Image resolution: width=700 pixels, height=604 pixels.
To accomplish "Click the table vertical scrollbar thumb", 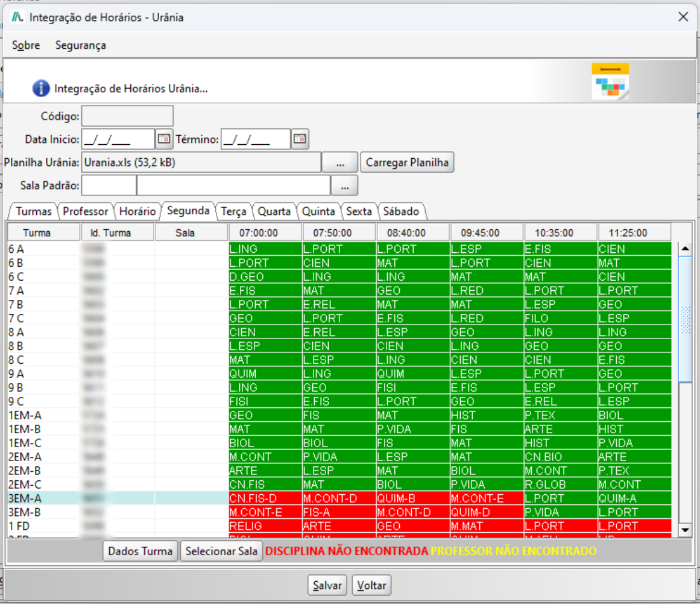I will click(685, 319).
